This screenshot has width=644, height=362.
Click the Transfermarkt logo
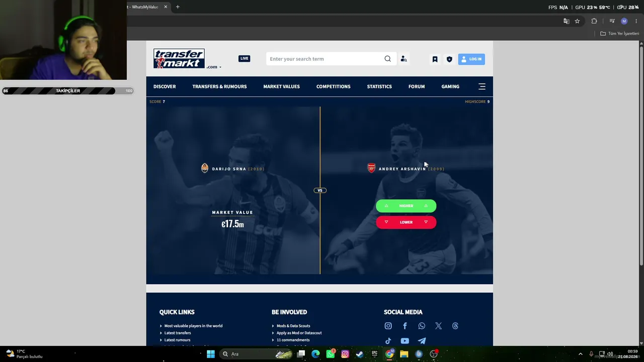[179, 59]
